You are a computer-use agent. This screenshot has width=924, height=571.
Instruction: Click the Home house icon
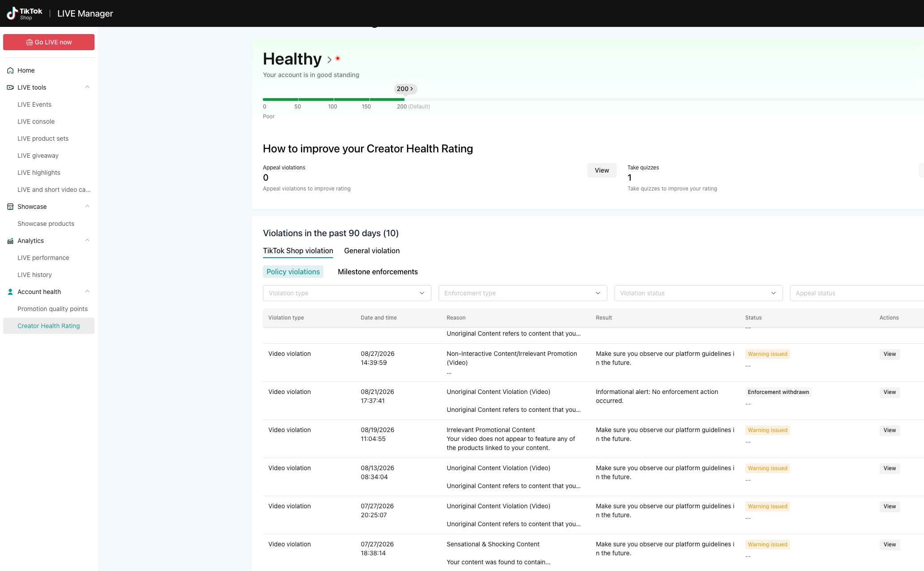tap(10, 70)
